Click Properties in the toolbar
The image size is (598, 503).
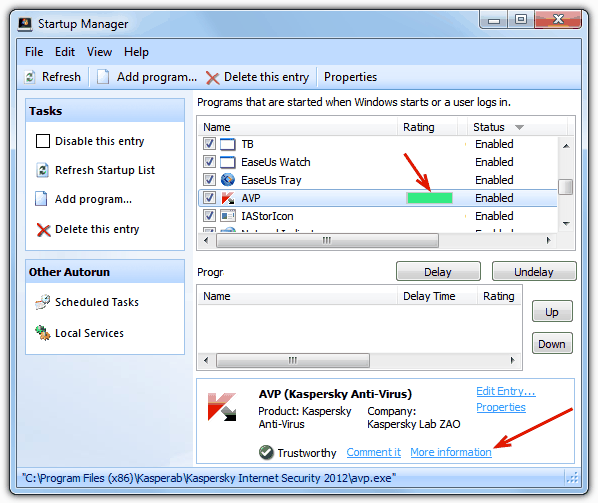350,77
